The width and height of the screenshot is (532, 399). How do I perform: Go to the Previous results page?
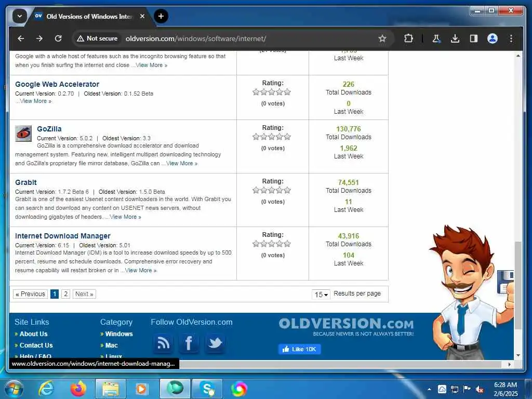[30, 294]
